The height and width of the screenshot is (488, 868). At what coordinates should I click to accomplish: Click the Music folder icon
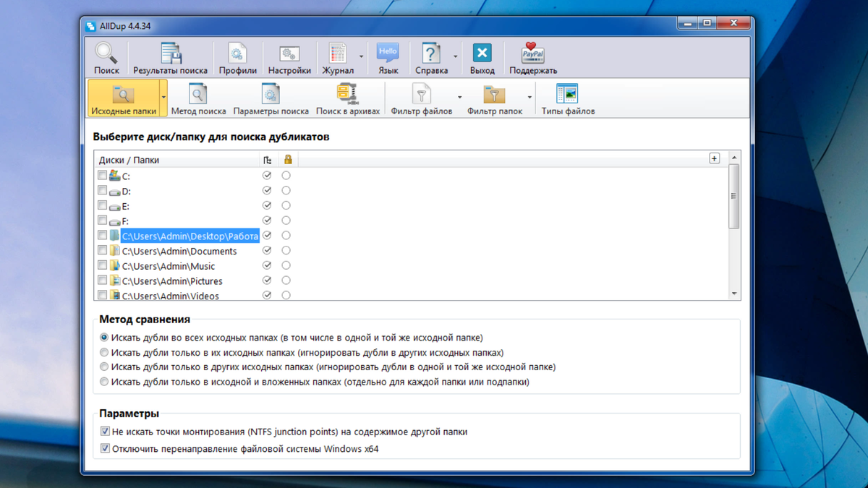[x=114, y=266]
